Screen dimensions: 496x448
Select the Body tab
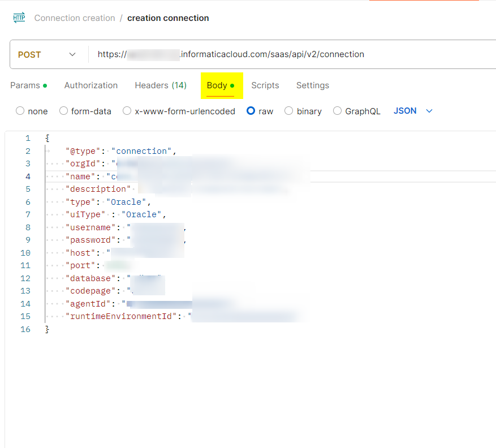click(x=221, y=85)
